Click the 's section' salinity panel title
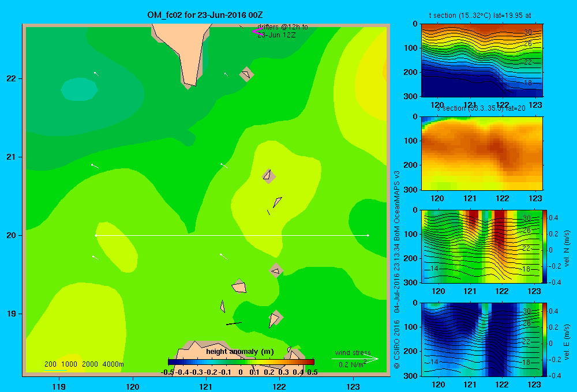Screen dimensions: 577x392 [x=481, y=108]
